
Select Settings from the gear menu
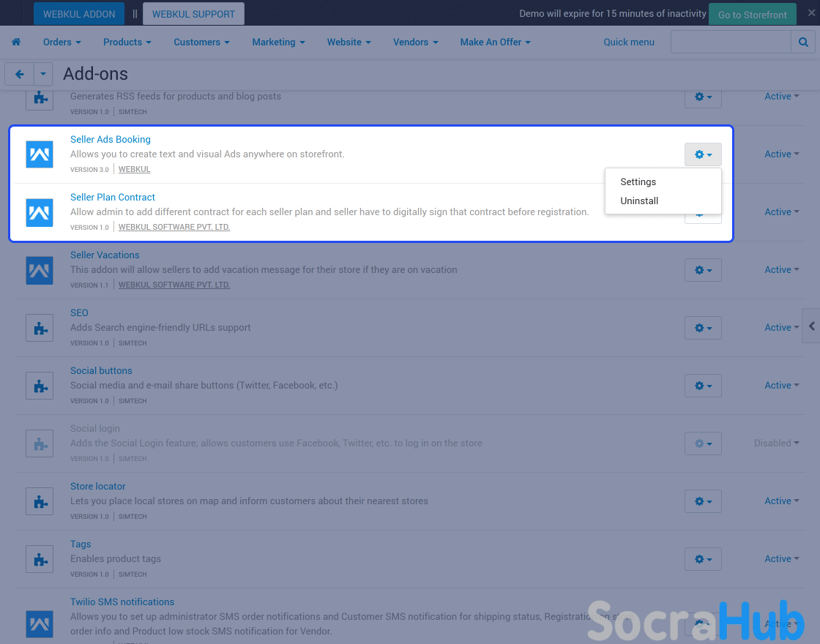point(638,182)
